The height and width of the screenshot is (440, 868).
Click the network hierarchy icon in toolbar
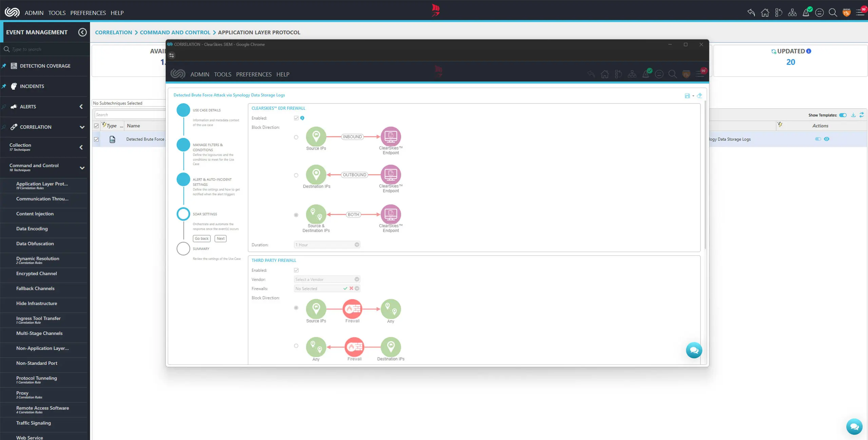click(x=792, y=13)
